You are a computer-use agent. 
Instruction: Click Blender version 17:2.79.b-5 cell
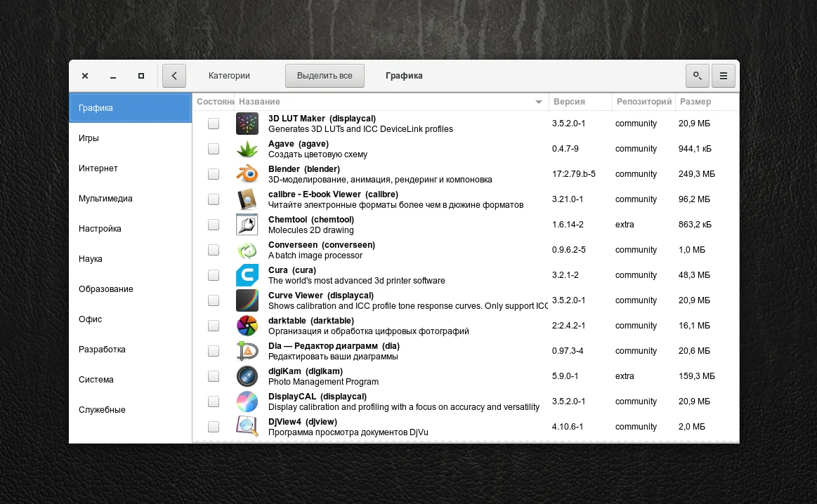click(574, 174)
